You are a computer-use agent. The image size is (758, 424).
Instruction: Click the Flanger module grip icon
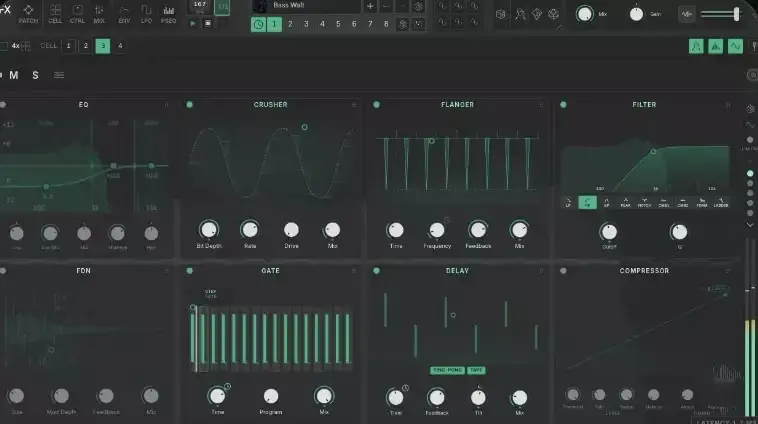541,105
